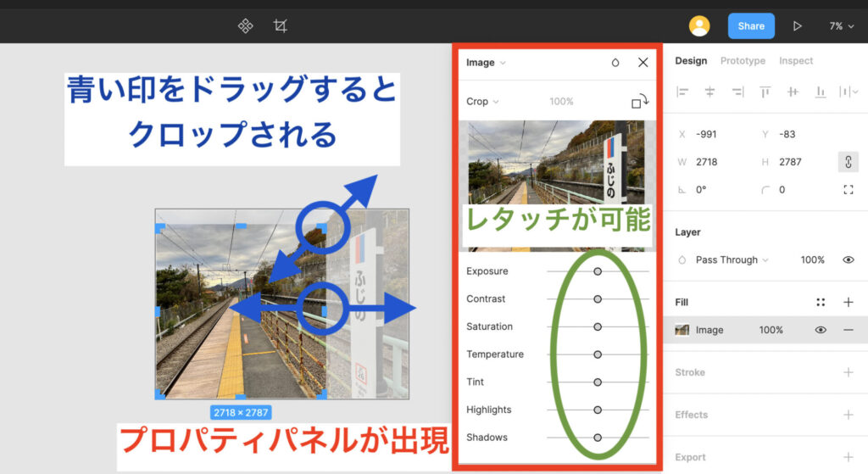Add a new fill with plus icon
The image size is (868, 474).
[x=848, y=302]
